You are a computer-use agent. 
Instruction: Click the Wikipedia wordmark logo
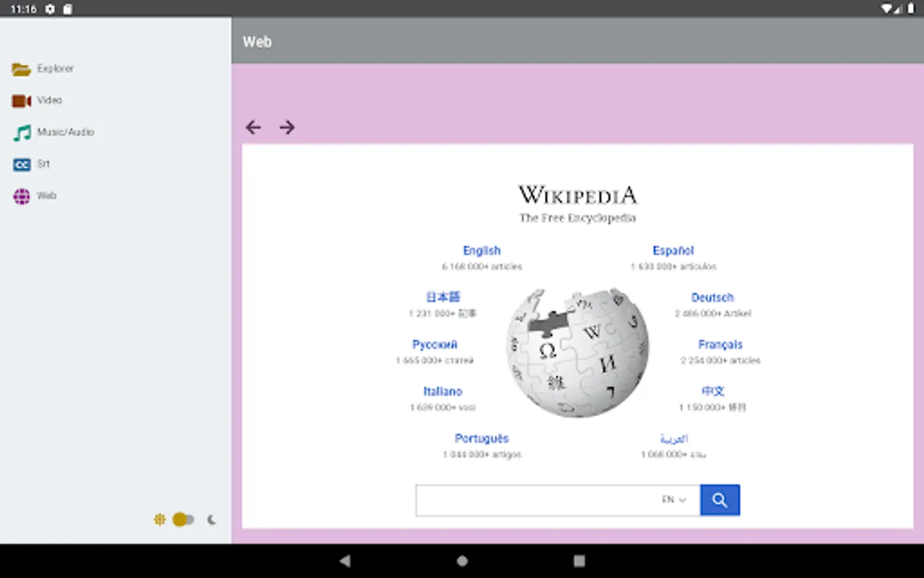tap(577, 195)
